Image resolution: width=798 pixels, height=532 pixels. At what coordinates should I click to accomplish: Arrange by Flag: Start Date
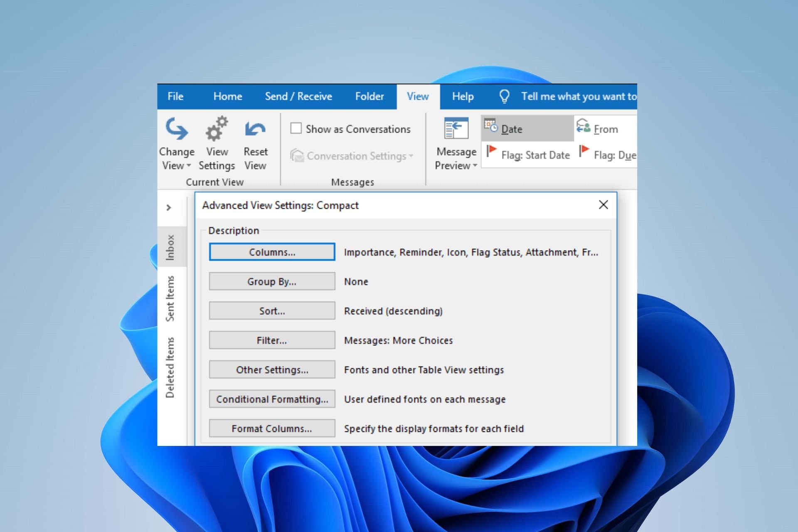tap(527, 155)
